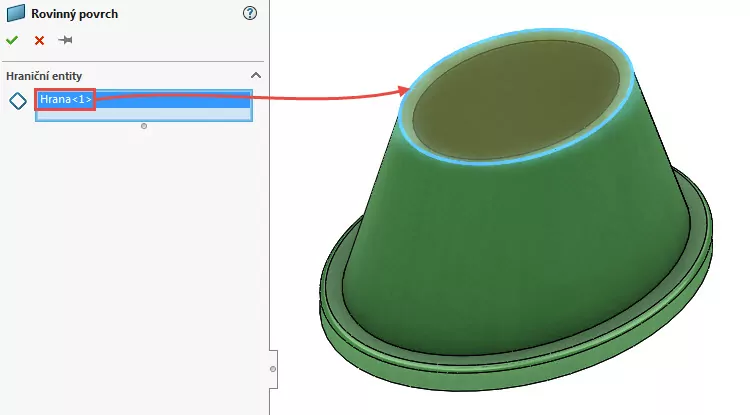Viewport: 750px width, 415px height.
Task: Grab the selection box resize handle
Action: pos(144,126)
